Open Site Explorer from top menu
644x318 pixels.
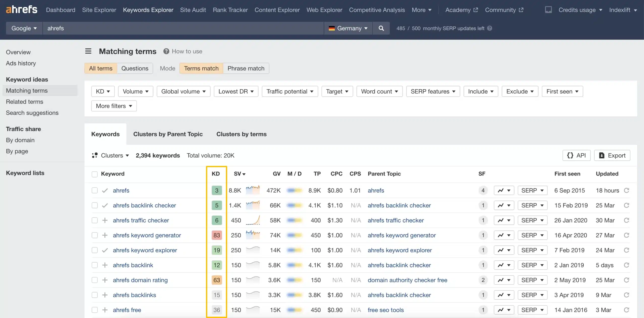point(99,10)
